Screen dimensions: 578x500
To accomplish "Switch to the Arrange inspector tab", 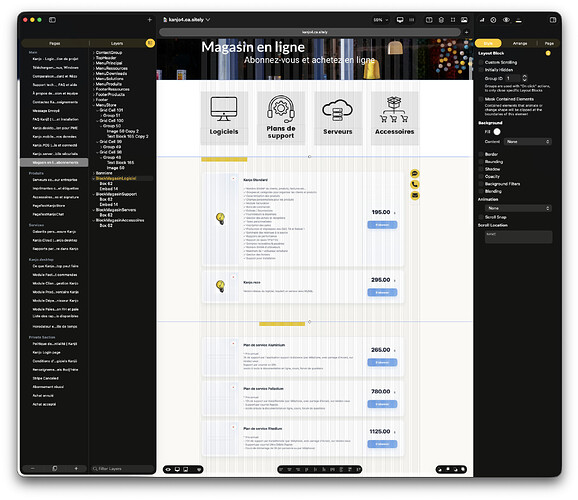I will (x=520, y=44).
